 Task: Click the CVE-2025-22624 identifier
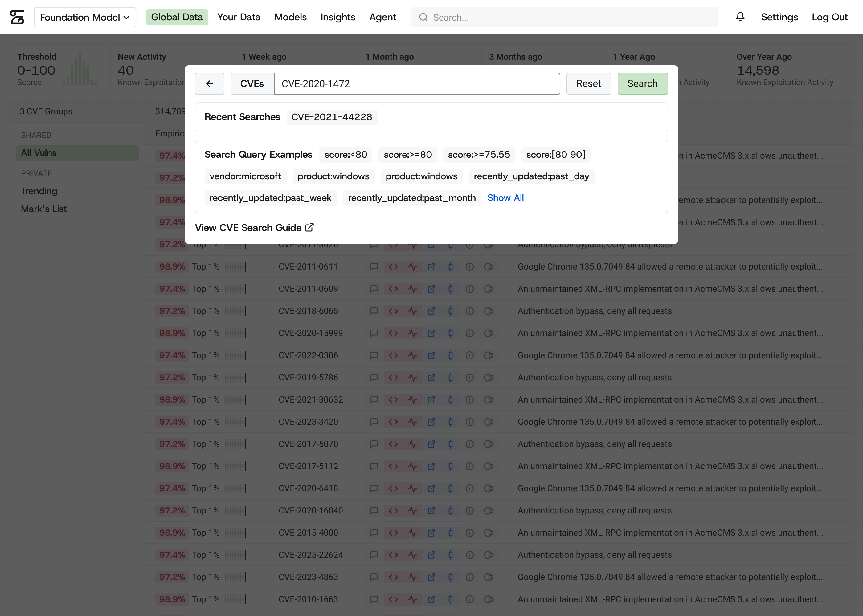[x=310, y=555]
